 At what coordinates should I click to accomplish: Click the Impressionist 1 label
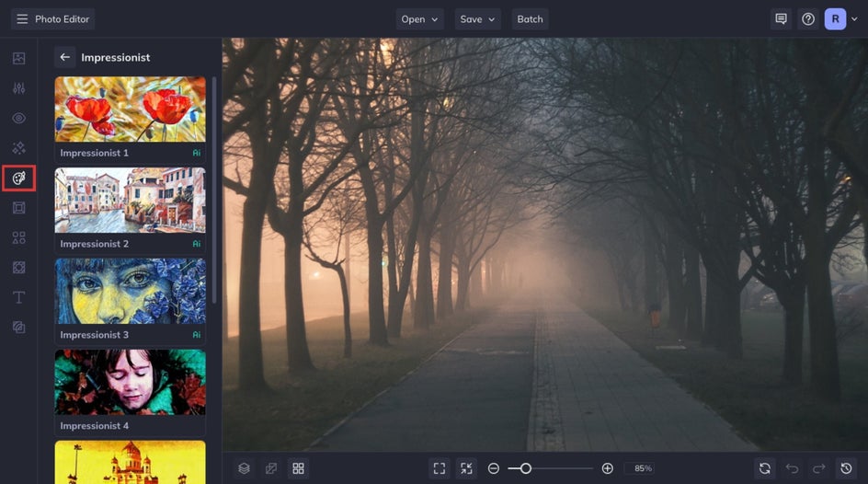(x=94, y=153)
